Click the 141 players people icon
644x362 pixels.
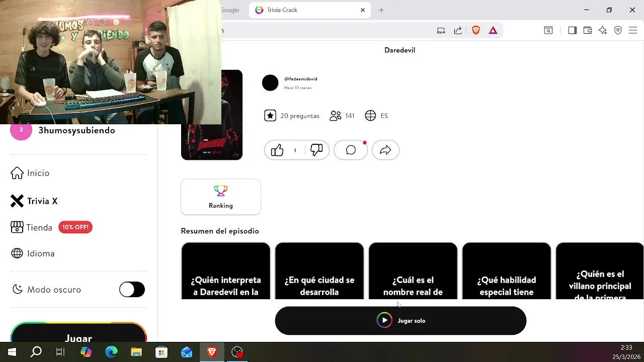pos(336,116)
